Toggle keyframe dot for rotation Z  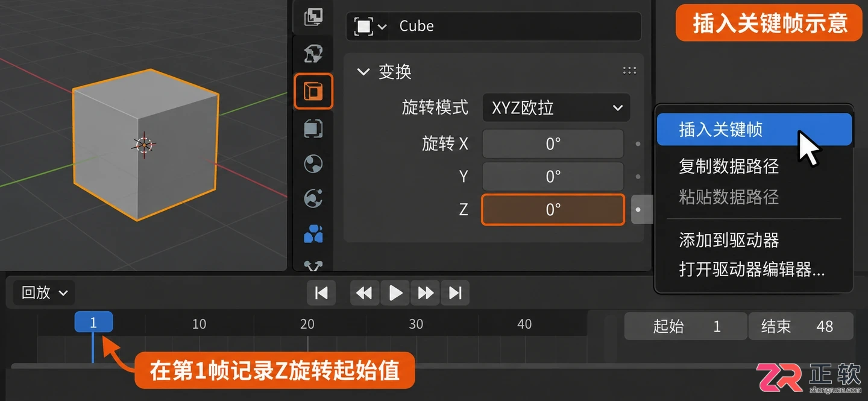click(x=638, y=209)
